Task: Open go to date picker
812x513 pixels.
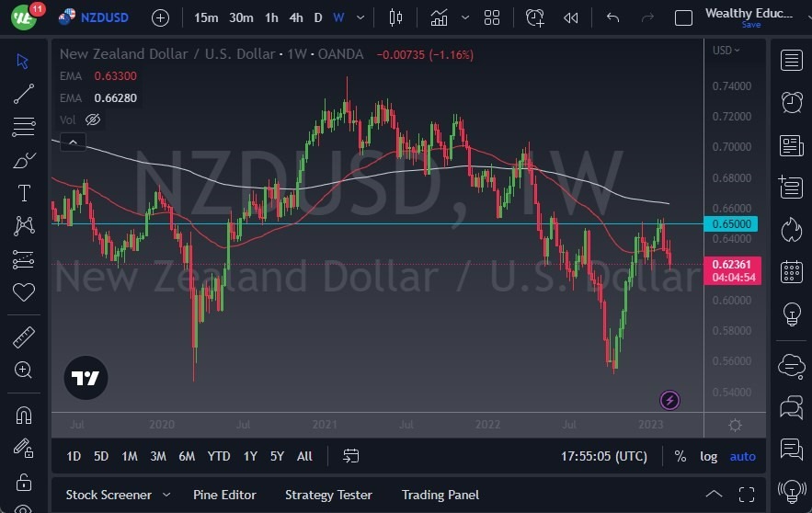Action: tap(350, 456)
